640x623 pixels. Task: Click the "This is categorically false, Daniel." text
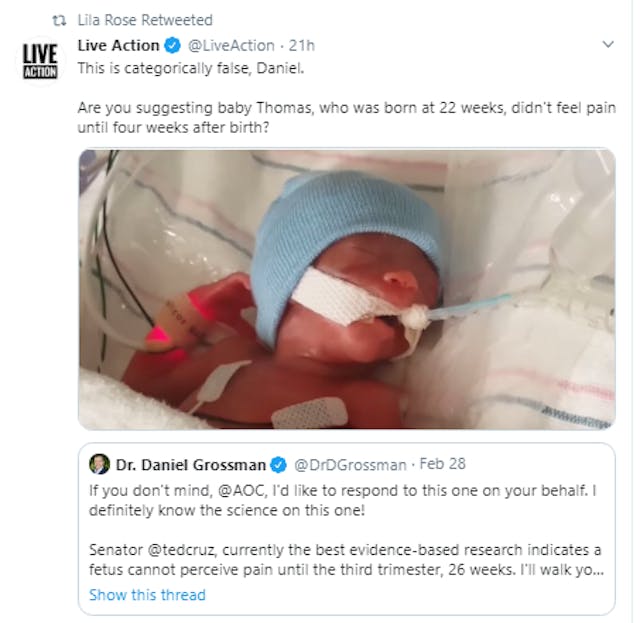199,69
